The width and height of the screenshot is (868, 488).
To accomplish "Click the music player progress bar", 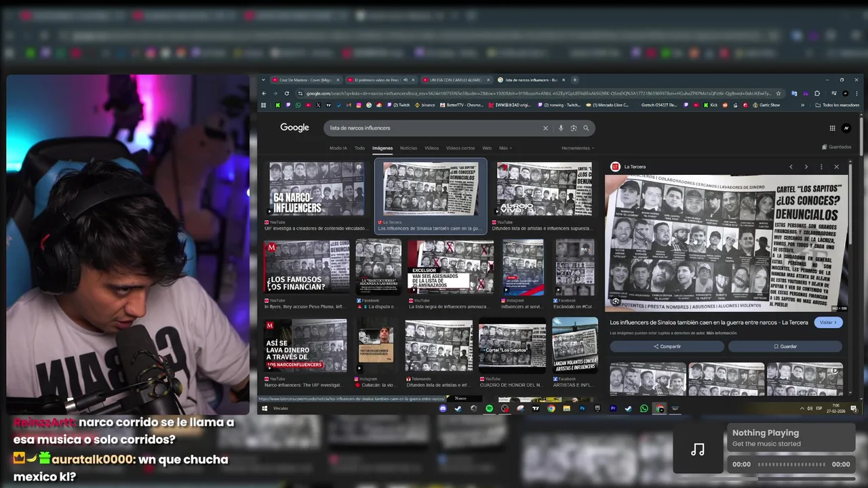I will point(791,464).
